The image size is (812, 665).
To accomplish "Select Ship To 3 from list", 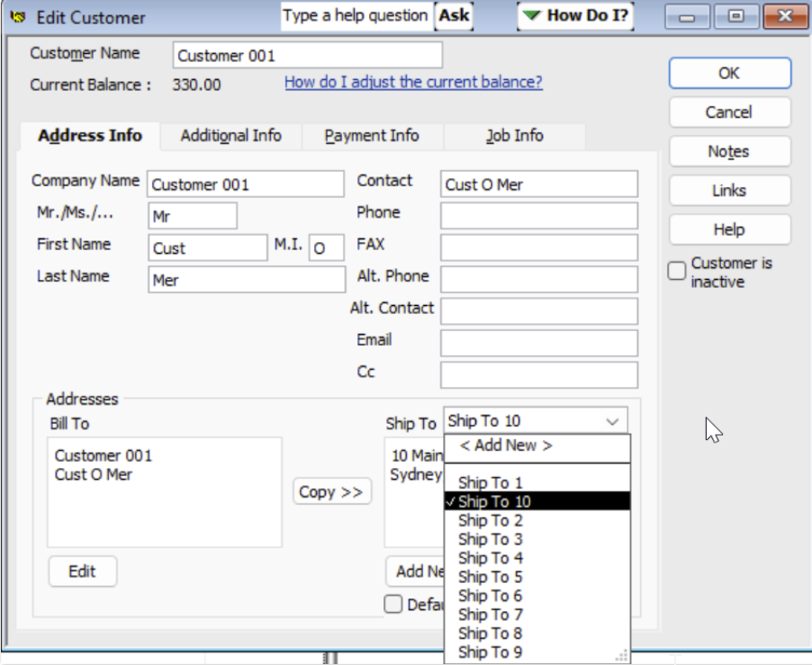I will [537, 539].
